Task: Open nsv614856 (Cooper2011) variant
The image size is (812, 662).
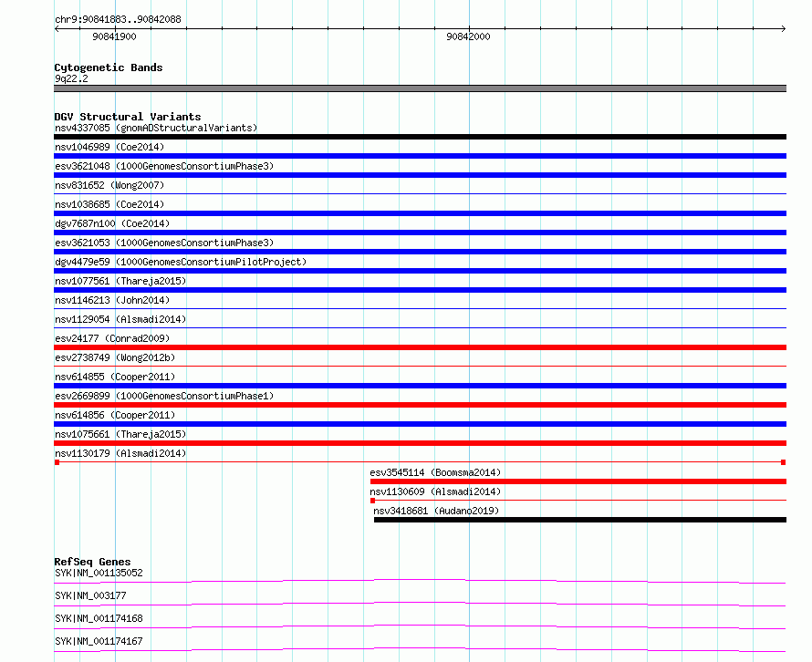Action: [x=115, y=415]
